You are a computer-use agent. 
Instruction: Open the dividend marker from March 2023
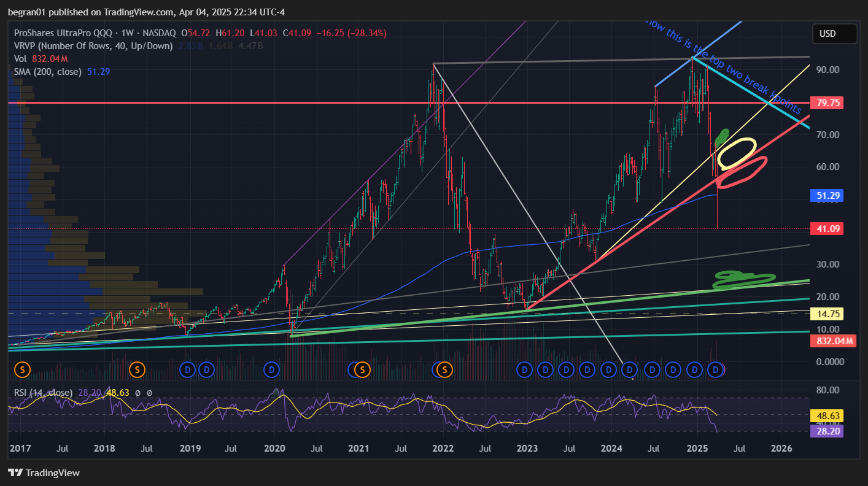point(545,369)
